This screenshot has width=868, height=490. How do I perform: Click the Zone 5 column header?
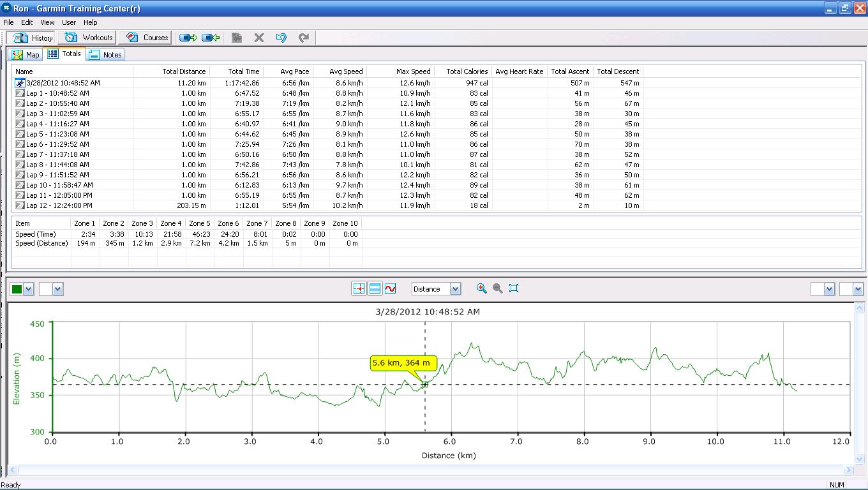[x=200, y=223]
